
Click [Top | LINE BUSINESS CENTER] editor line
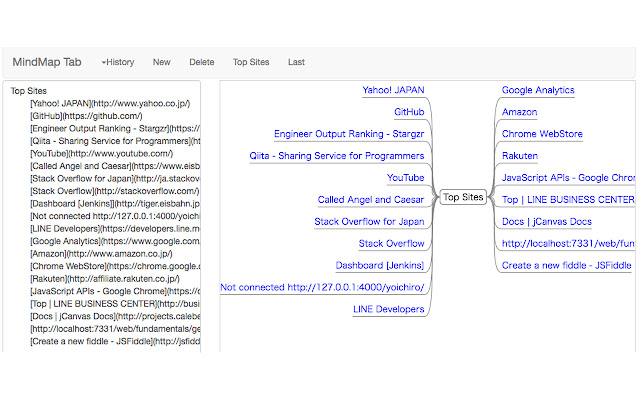[115, 304]
